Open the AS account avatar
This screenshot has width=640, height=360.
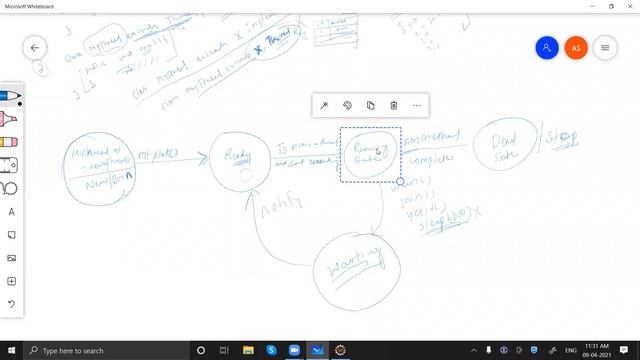576,48
